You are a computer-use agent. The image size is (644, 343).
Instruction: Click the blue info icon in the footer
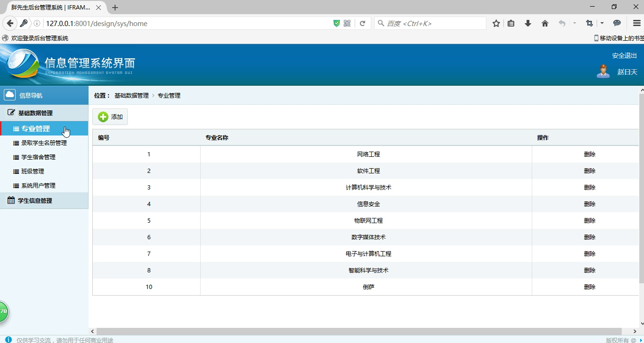[8, 340]
